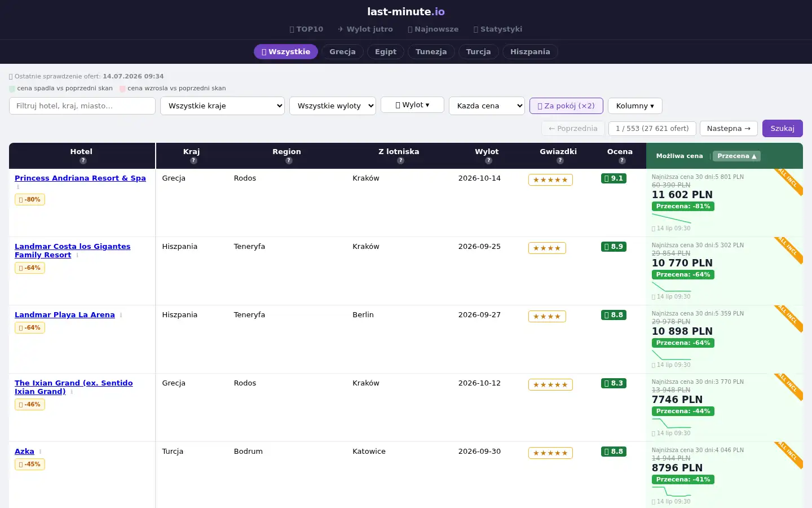Click the last-minute.io logo
The height and width of the screenshot is (508, 812).
point(406,12)
